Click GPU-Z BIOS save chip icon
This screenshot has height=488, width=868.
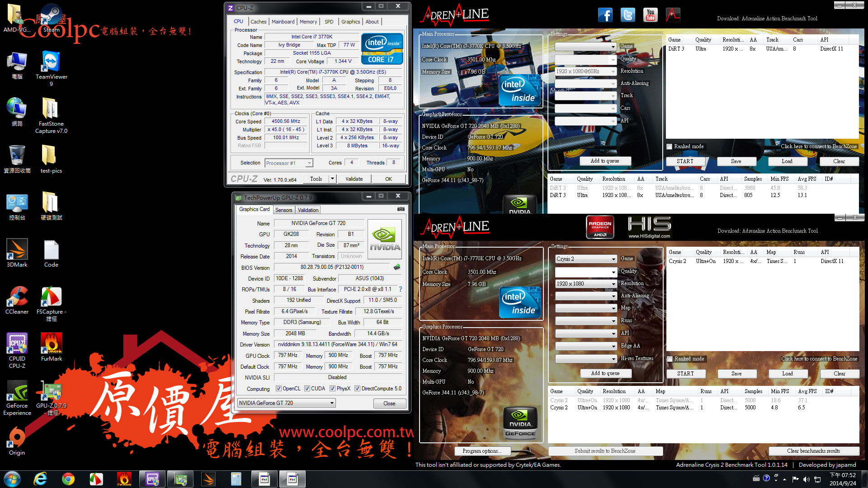point(397,267)
